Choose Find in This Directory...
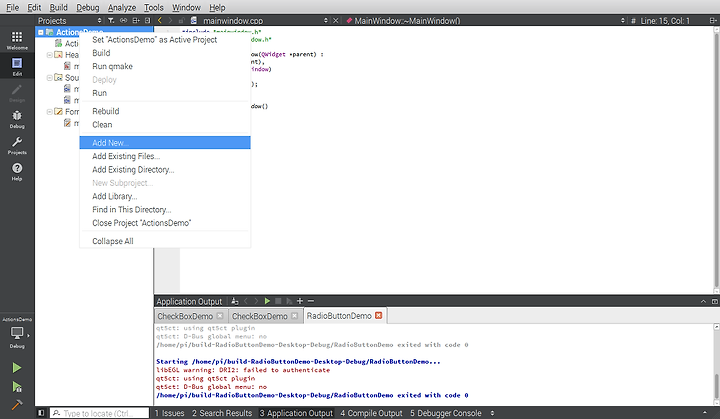This screenshot has width=720, height=419. (165, 210)
